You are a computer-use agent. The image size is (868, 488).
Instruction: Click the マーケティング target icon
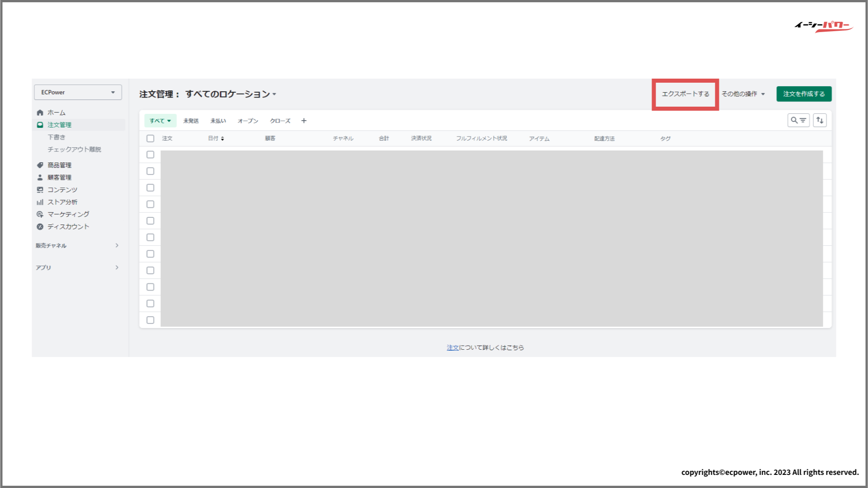(x=40, y=214)
